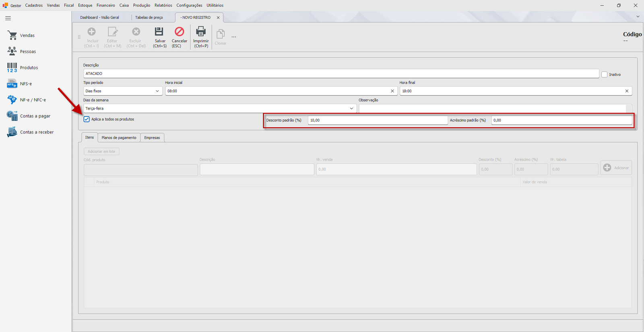Expand the Tipo período dropdown
This screenshot has width=644, height=332.
[157, 91]
